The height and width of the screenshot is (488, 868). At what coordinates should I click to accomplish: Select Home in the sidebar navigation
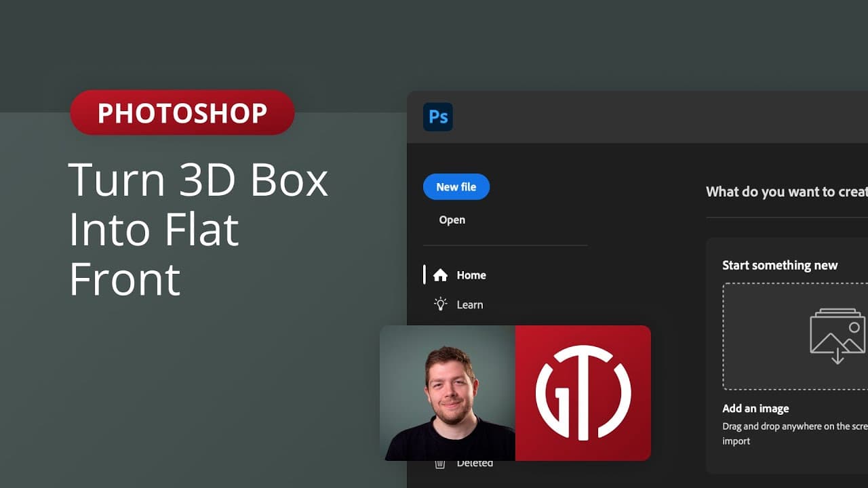click(x=471, y=275)
